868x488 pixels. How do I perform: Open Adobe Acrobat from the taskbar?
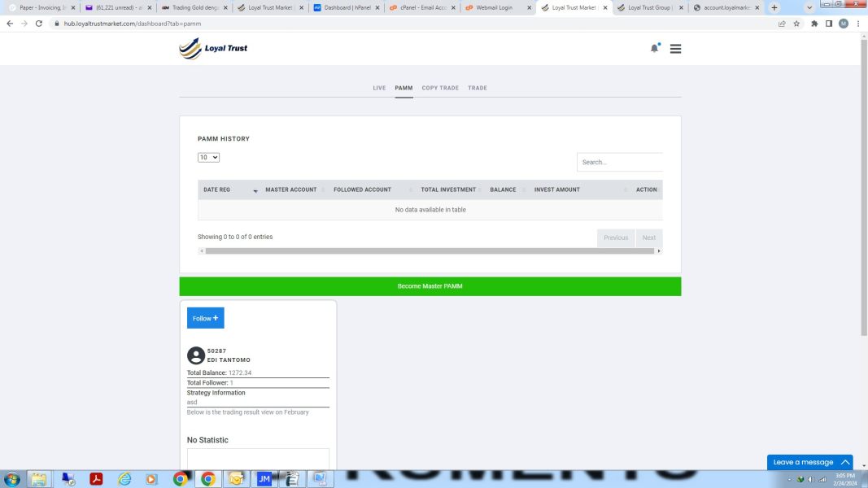pos(96,478)
